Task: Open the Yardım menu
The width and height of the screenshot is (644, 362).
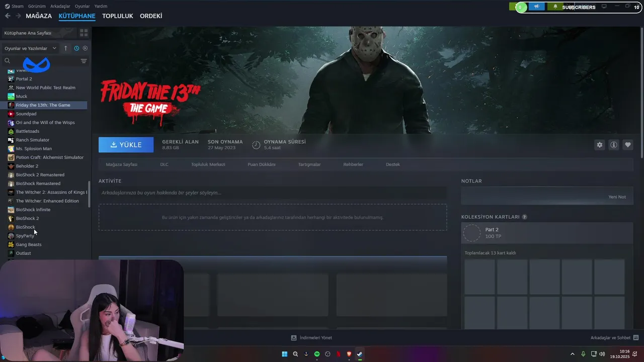Action: pyautogui.click(x=101, y=6)
